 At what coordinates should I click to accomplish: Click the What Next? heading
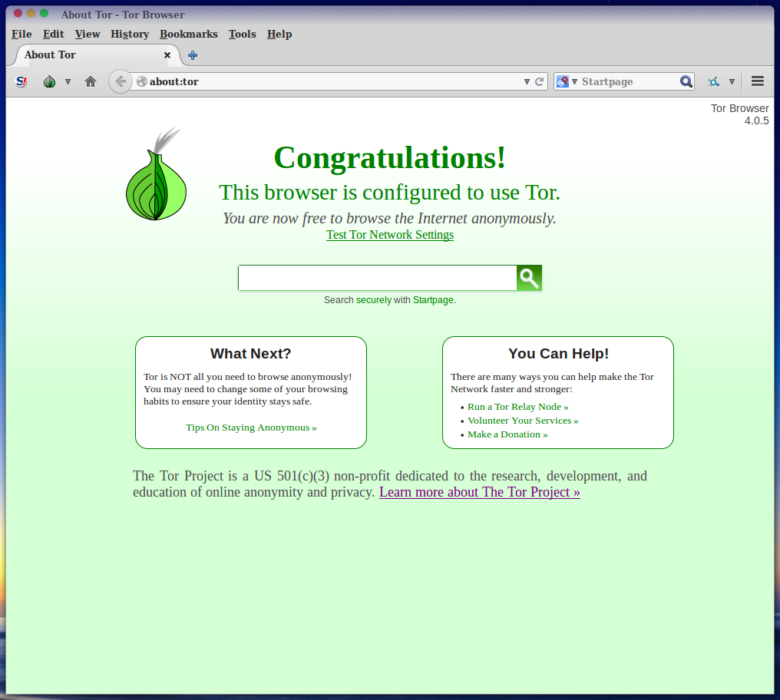251,353
